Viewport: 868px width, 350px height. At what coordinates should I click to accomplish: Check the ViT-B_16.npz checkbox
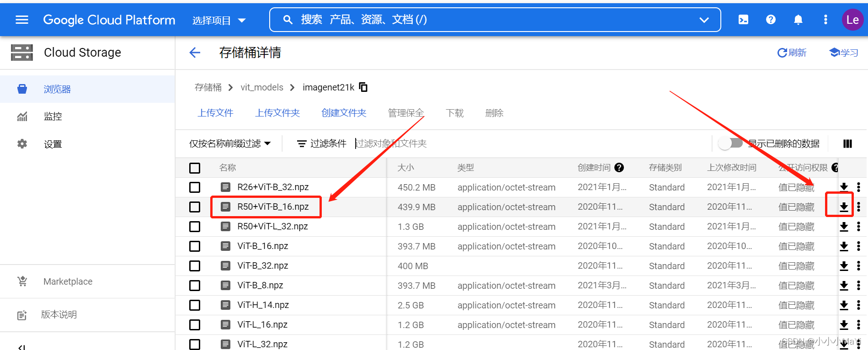coord(195,246)
